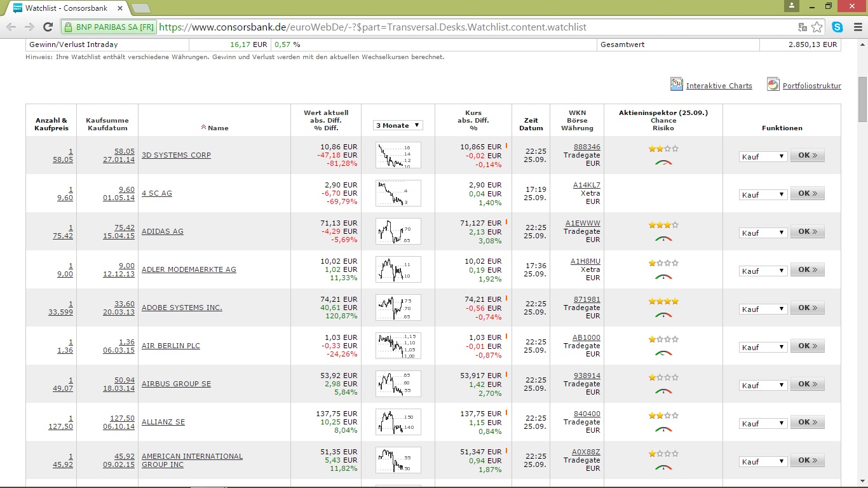Click WKN link A1EWWW

[x=583, y=223]
